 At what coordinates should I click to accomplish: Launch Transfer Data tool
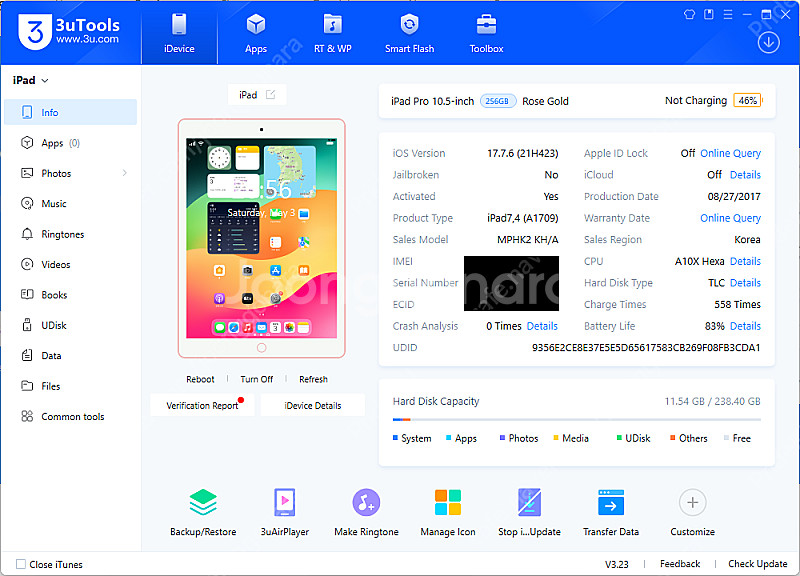coord(611,512)
